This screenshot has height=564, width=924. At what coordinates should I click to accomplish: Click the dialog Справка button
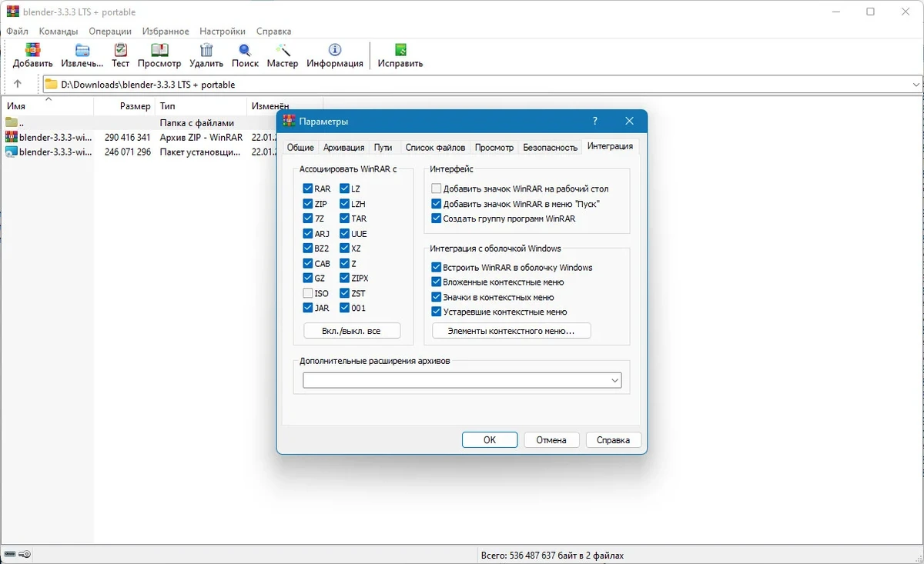coord(613,440)
